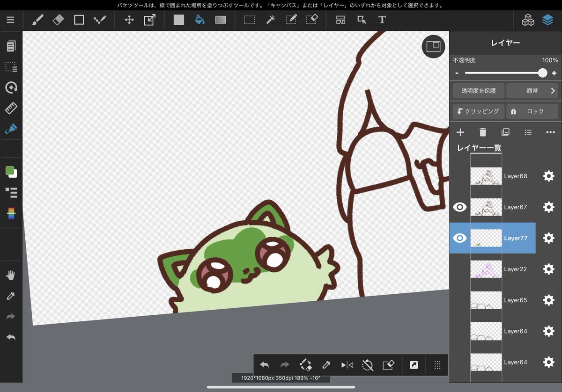Toggle the Layers panel icon
562x392 pixels.
548,20
